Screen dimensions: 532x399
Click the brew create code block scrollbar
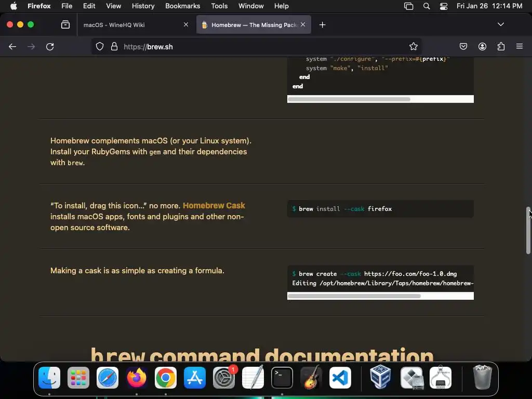click(354, 296)
